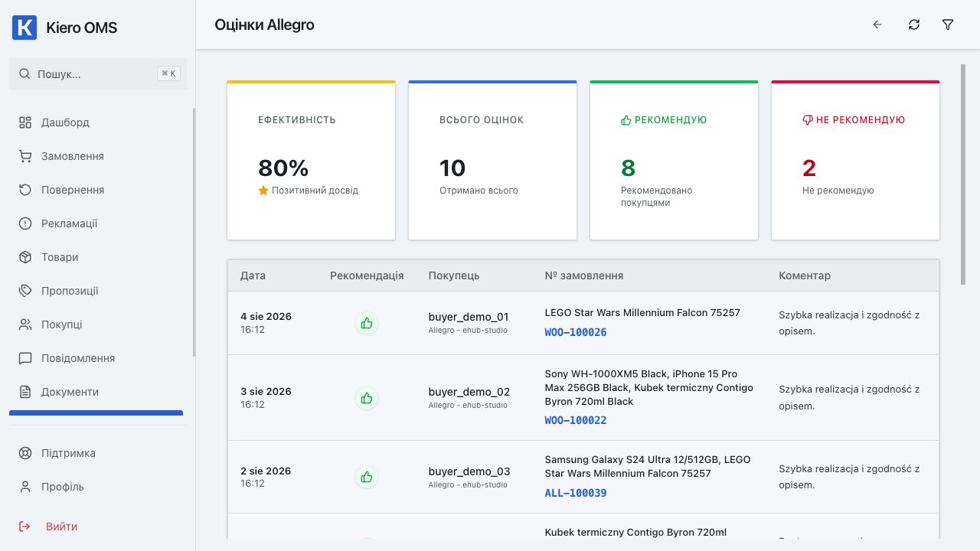The height and width of the screenshot is (551, 980).
Task: Click buyer name buyer_demo_02
Action: point(469,392)
